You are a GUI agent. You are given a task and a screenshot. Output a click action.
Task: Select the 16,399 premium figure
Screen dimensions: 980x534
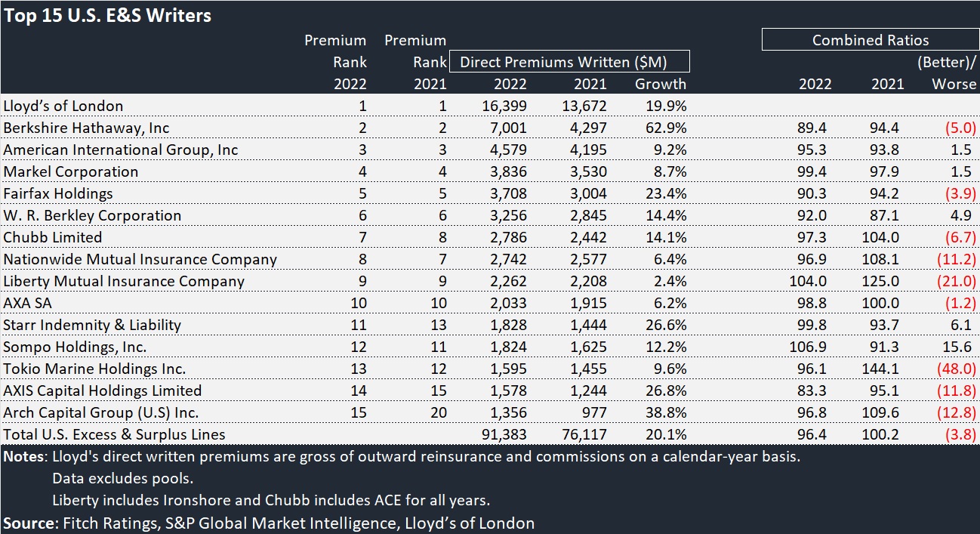click(x=505, y=106)
